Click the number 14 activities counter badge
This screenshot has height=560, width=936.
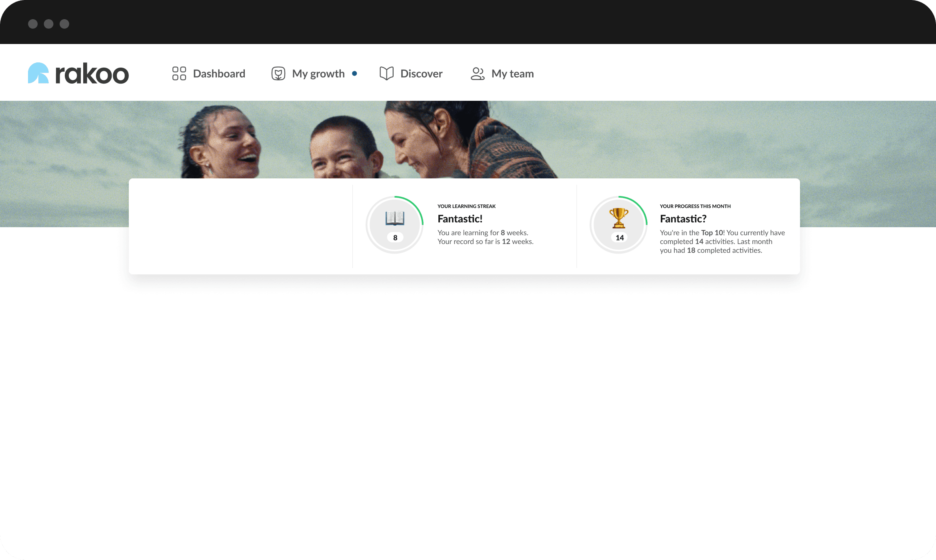(x=619, y=237)
